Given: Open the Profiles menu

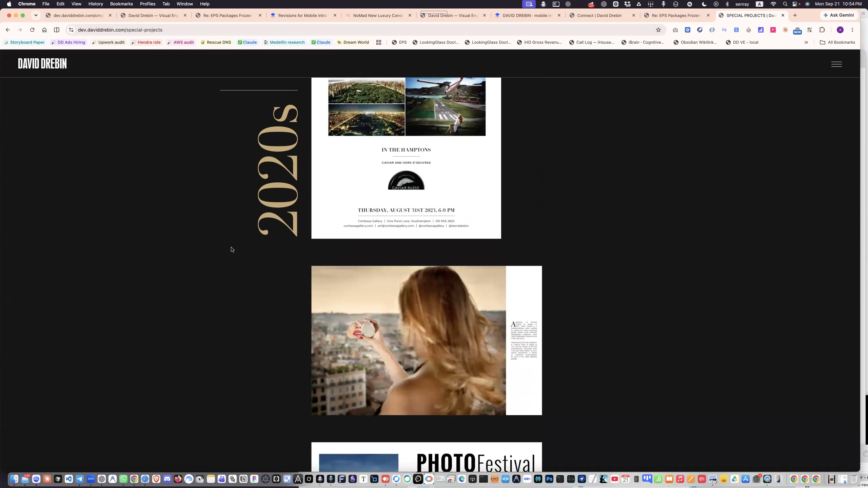Looking at the screenshot, I should pos(147,4).
